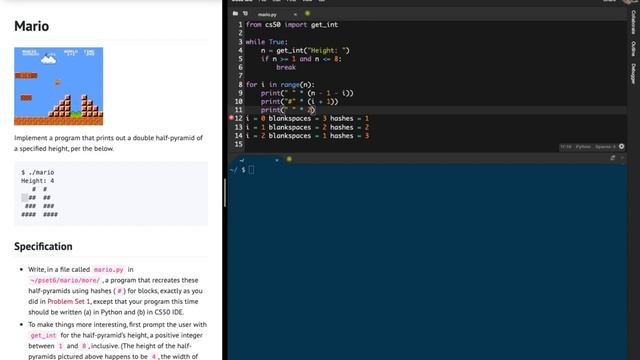Open the Debugger side panel

633,73
